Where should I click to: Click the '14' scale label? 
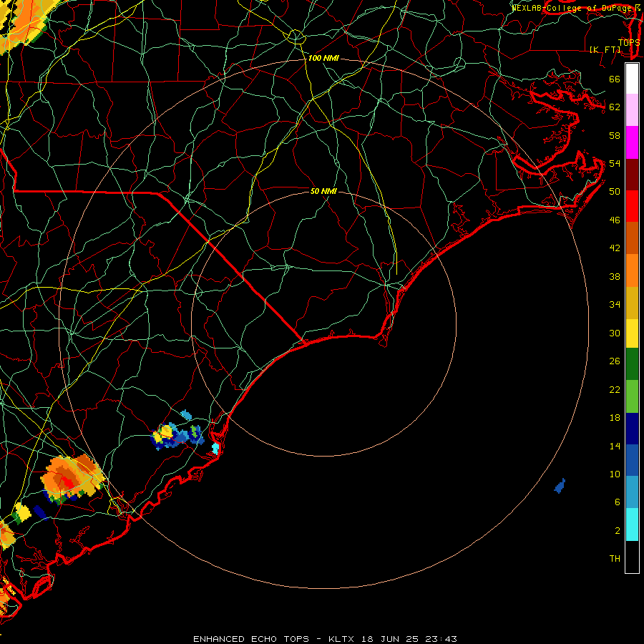point(615,447)
